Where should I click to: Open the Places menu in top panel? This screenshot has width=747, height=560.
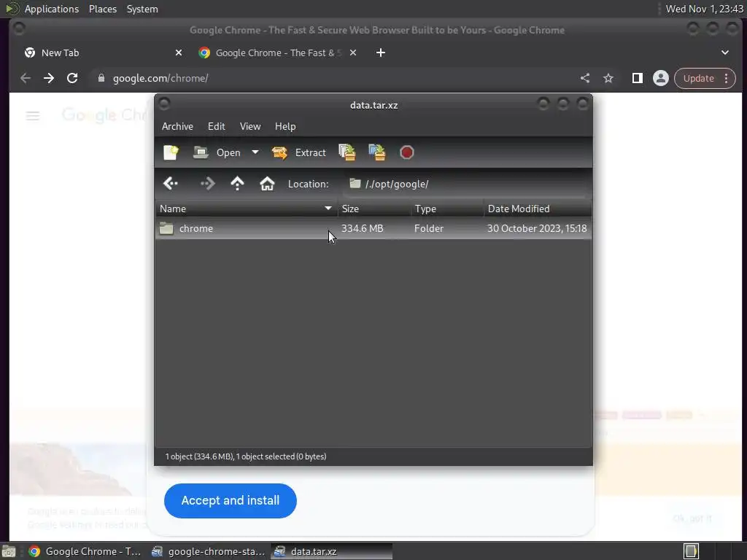[103, 9]
